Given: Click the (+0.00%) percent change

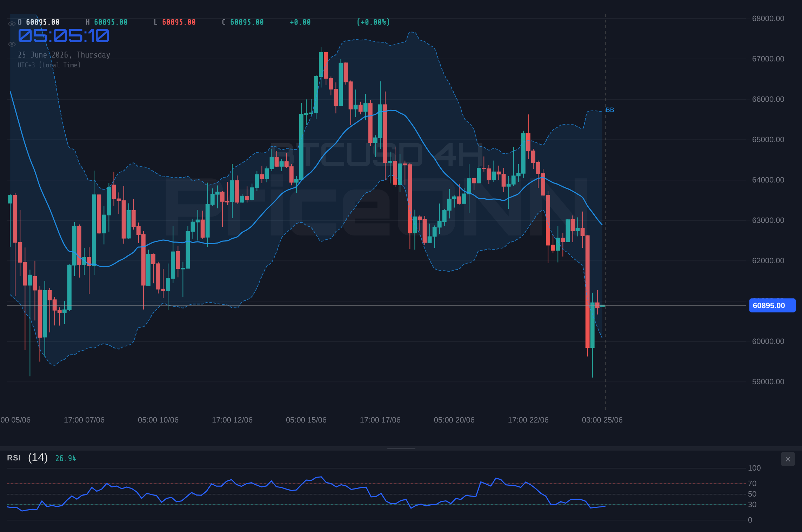Looking at the screenshot, I should (373, 22).
